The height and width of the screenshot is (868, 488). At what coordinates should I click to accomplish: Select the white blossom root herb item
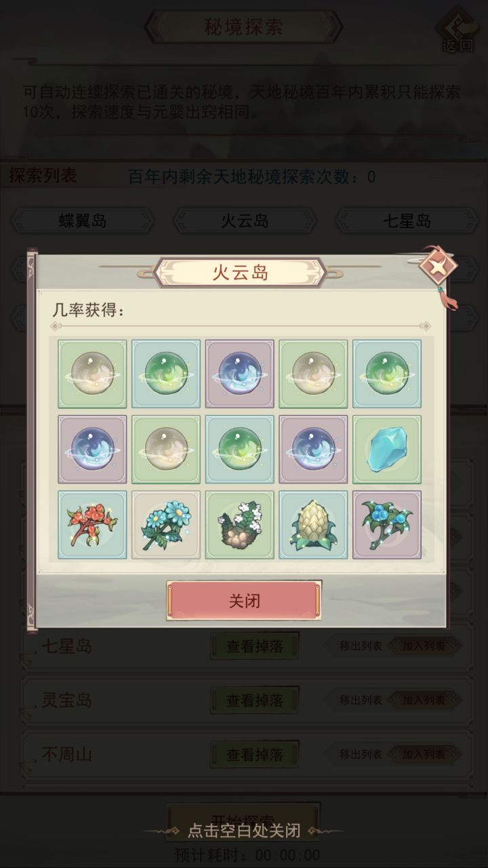point(240,525)
